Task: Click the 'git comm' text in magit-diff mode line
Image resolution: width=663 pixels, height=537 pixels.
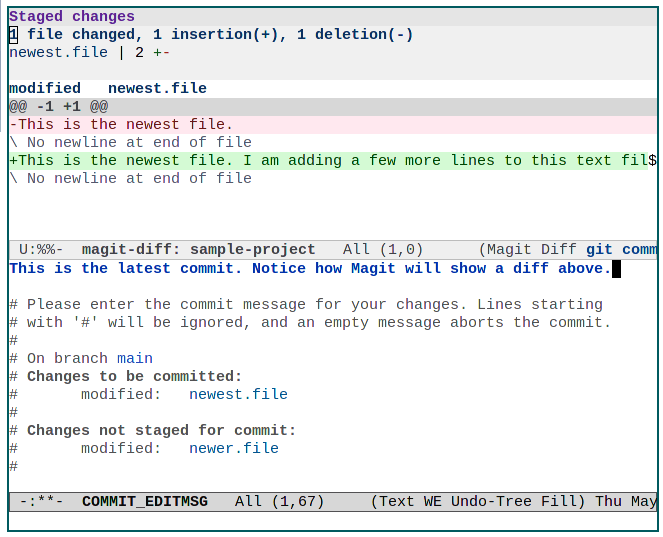Action: point(621,249)
